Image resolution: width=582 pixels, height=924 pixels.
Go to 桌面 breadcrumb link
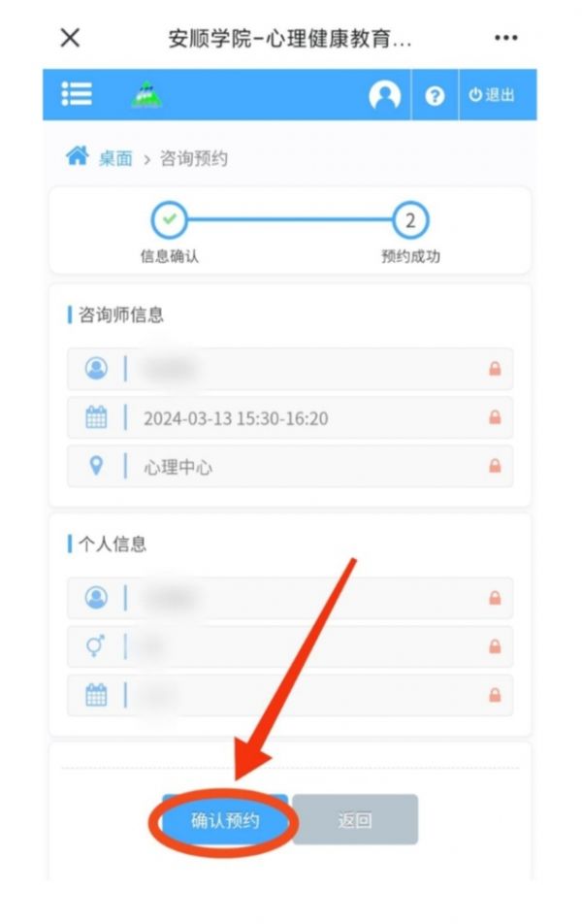pyautogui.click(x=115, y=158)
